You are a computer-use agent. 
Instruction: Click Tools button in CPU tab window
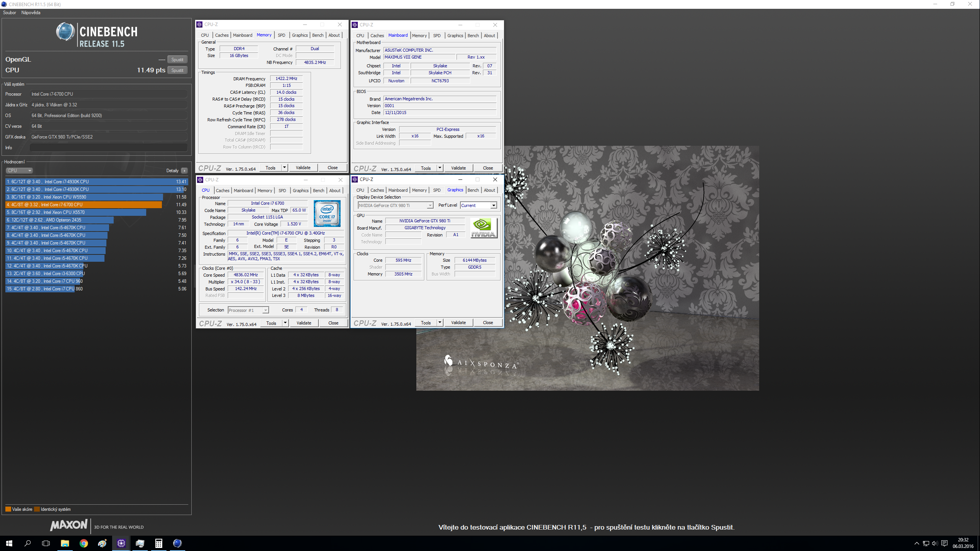coord(271,323)
